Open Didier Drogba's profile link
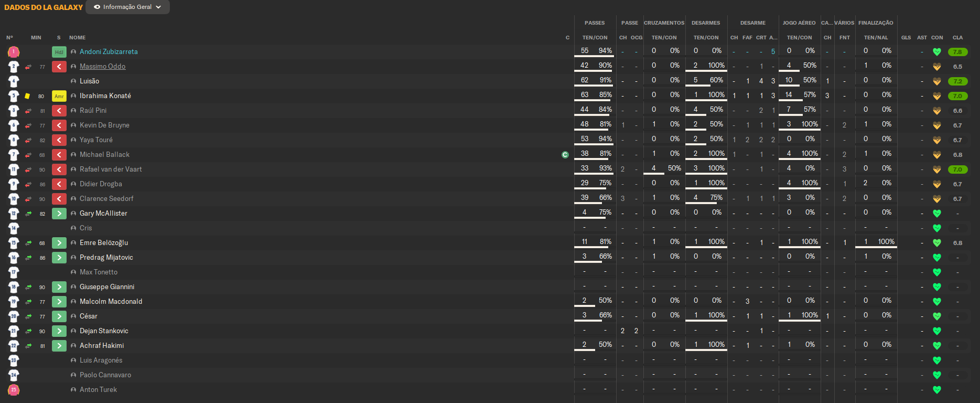980x403 pixels. [101, 184]
